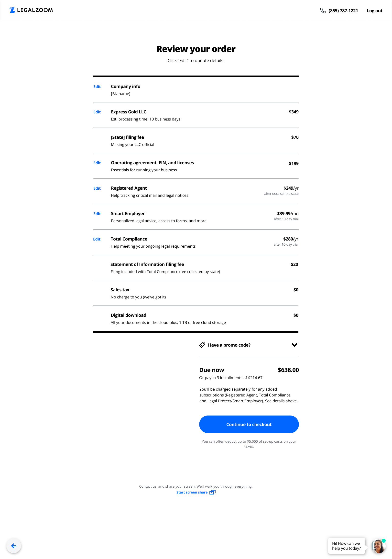Open chat via the agent avatar
This screenshot has width=392, height=559.
coord(378,546)
